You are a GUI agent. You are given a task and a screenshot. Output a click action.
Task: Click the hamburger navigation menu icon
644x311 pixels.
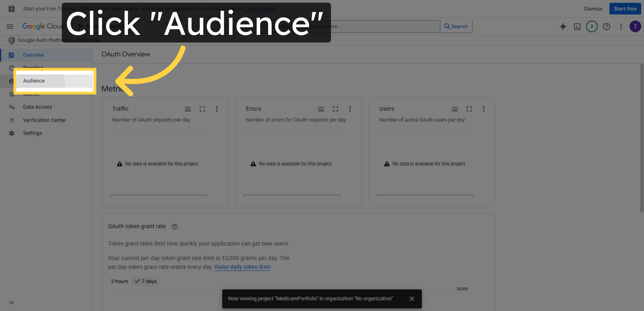pos(10,26)
